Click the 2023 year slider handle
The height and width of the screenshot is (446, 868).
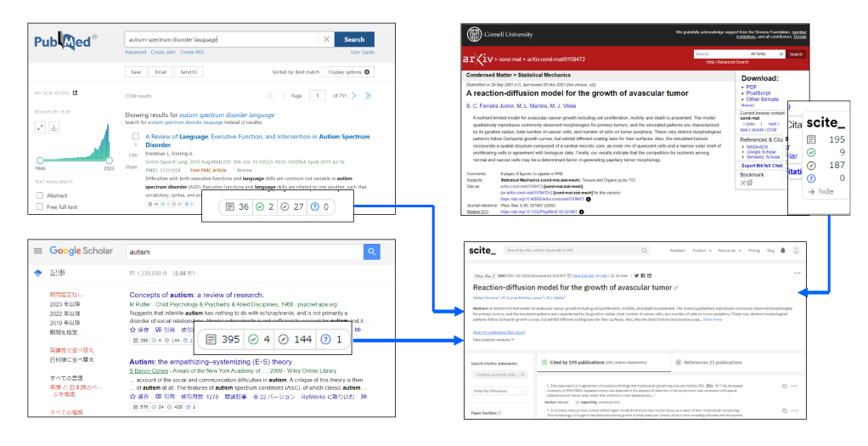(x=109, y=160)
